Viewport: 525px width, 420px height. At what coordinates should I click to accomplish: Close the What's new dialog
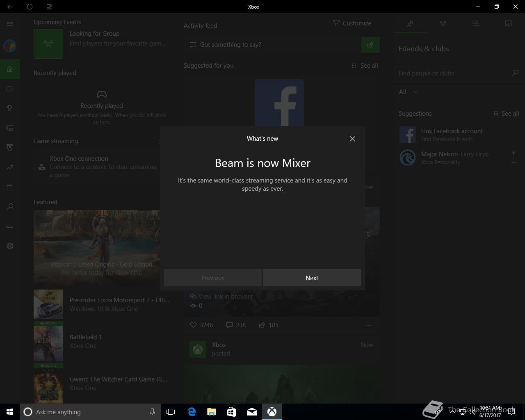click(x=352, y=139)
